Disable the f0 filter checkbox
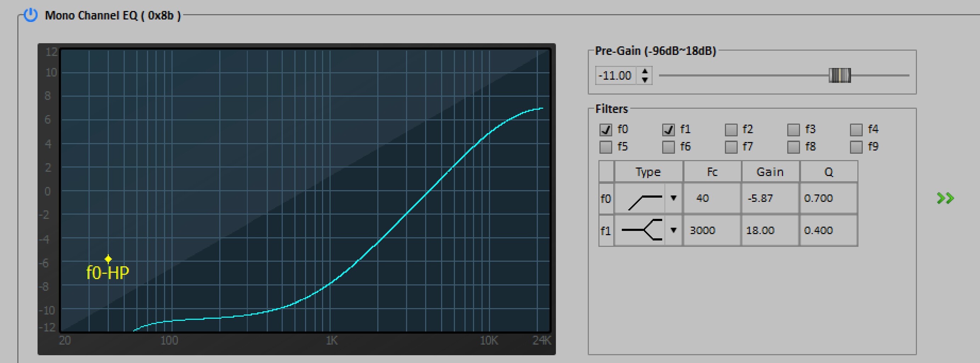 pyautogui.click(x=605, y=130)
